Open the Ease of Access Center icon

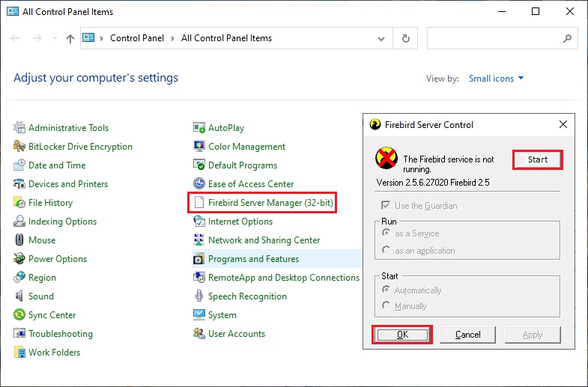(x=199, y=183)
